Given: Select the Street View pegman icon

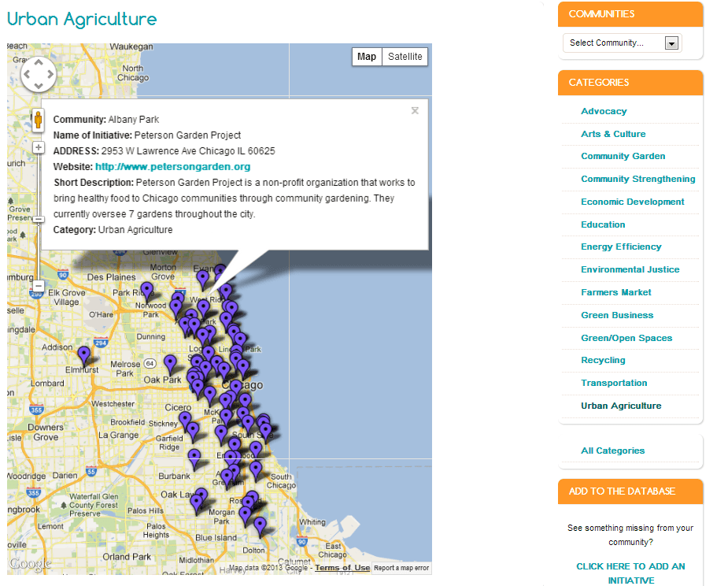Looking at the screenshot, I should point(38,120).
